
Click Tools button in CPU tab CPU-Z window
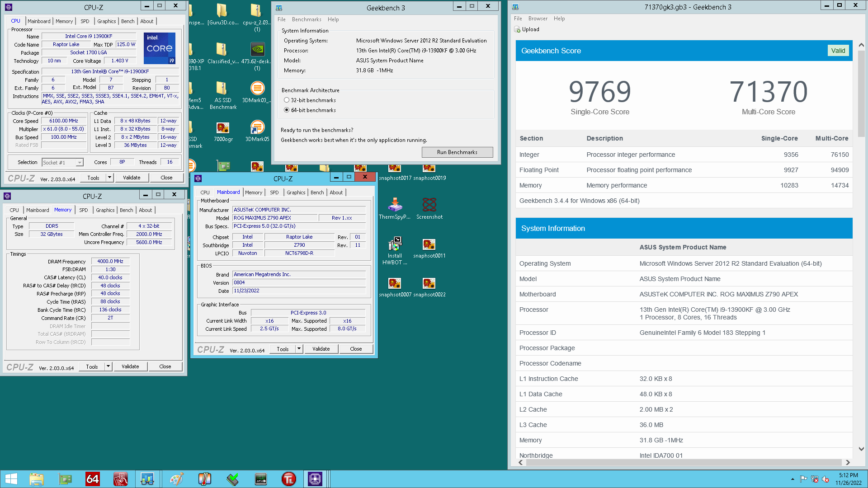(x=93, y=178)
